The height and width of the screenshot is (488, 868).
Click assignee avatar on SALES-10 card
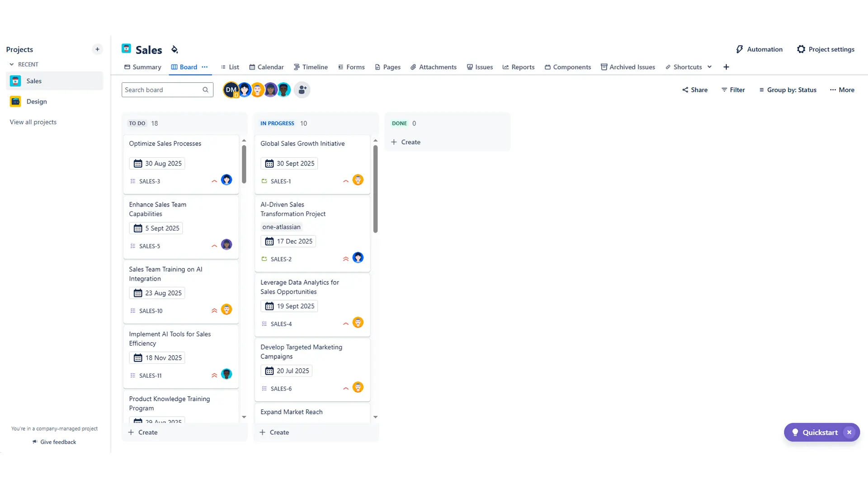pos(226,310)
